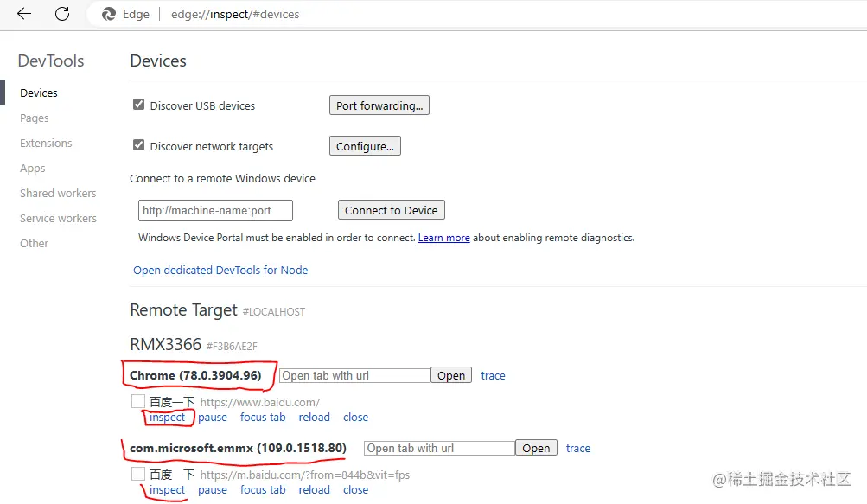Open Apps in the DevTools sidebar
Viewport: 867px width, 504px height.
pyautogui.click(x=33, y=169)
